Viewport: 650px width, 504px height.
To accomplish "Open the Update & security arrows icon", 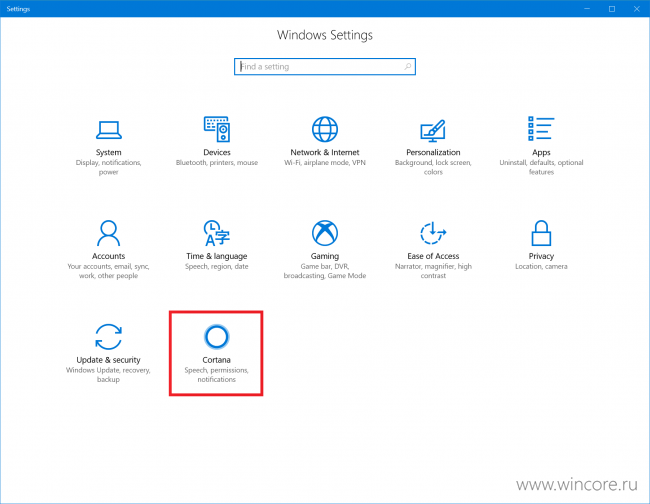I will click(x=108, y=337).
